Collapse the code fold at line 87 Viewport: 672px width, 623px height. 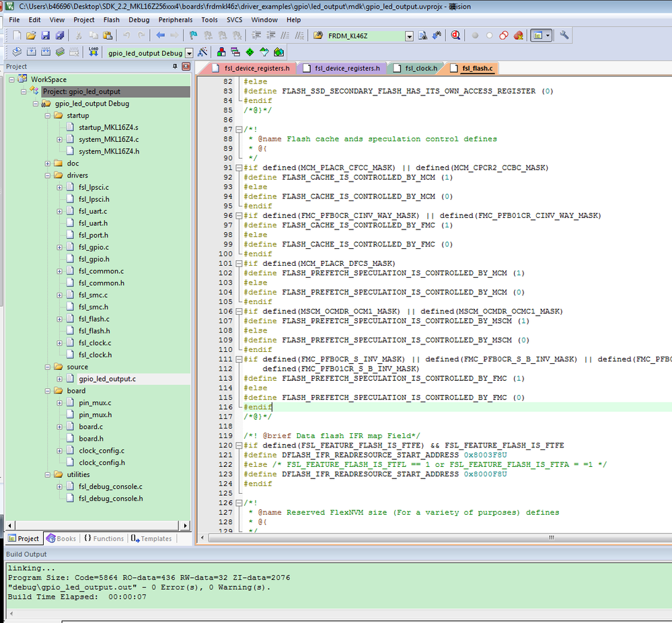tap(238, 129)
